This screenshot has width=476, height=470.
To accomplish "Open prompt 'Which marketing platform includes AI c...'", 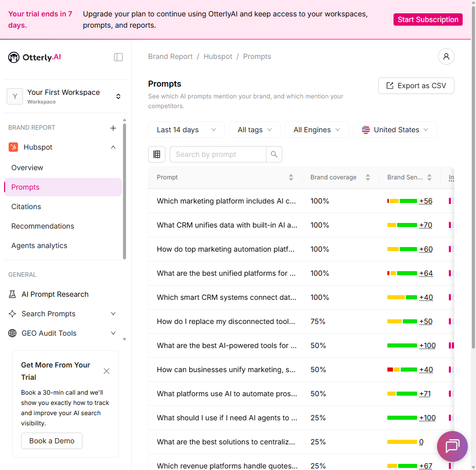I will point(226,201).
